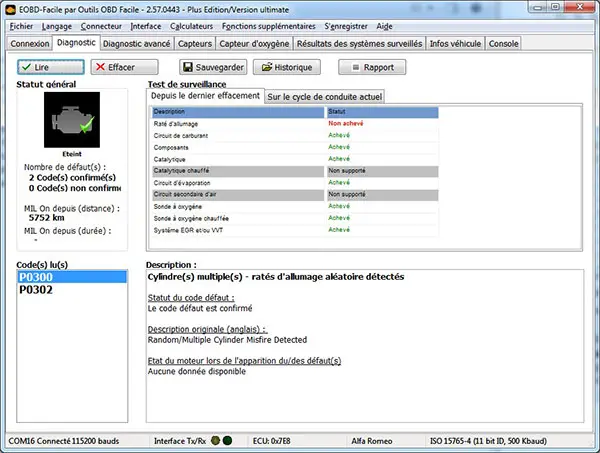Click the red X Effacer icon

click(100, 67)
